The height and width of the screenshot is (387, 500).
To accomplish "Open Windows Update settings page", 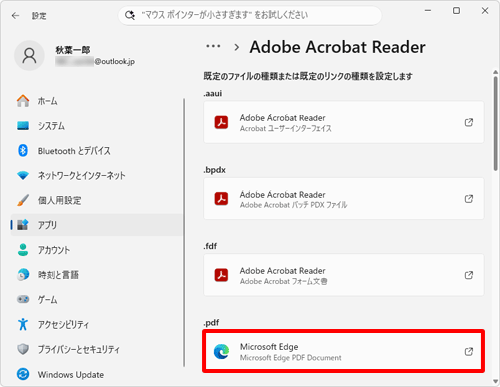I will click(x=97, y=374).
